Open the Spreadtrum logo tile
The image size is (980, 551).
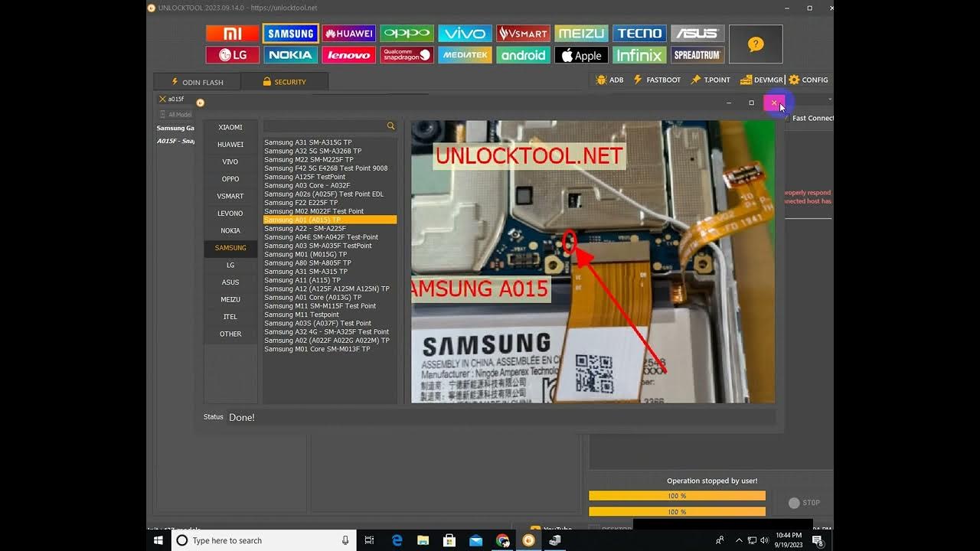coord(697,55)
